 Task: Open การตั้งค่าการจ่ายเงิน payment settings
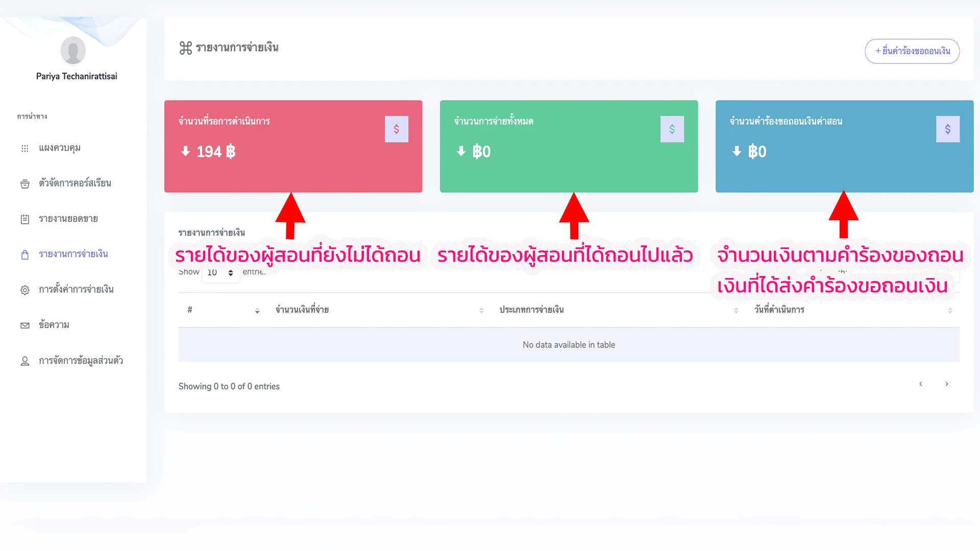point(76,289)
